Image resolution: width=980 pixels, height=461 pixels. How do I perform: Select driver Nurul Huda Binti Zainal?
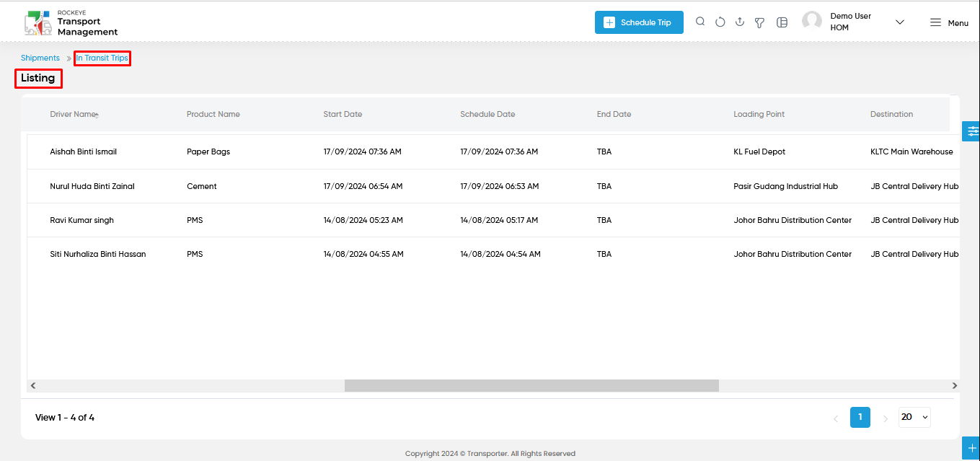click(92, 186)
